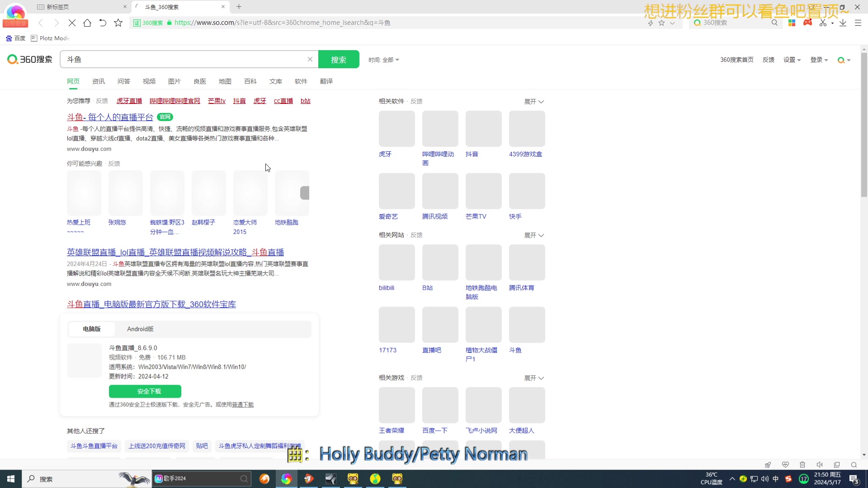Click the 普通下载 link

(243, 404)
